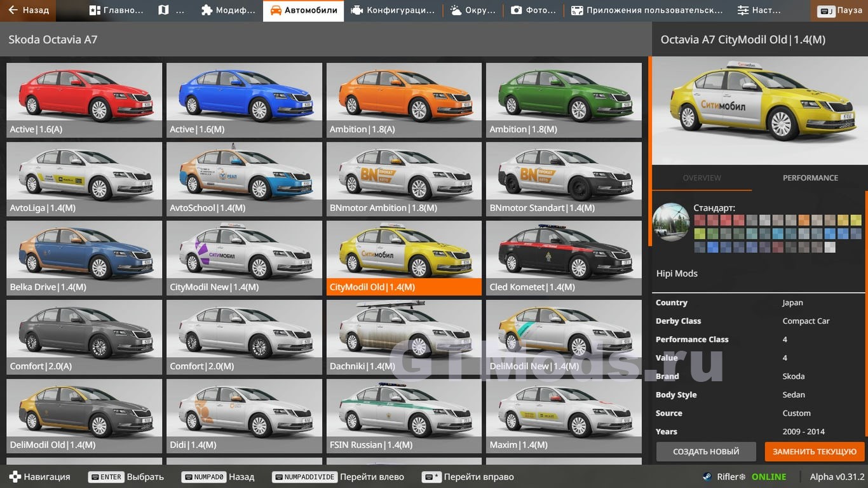The image size is (868, 488).
Task: Select the yellow CityModil Old 1.4(M) taxi
Action: click(404, 258)
